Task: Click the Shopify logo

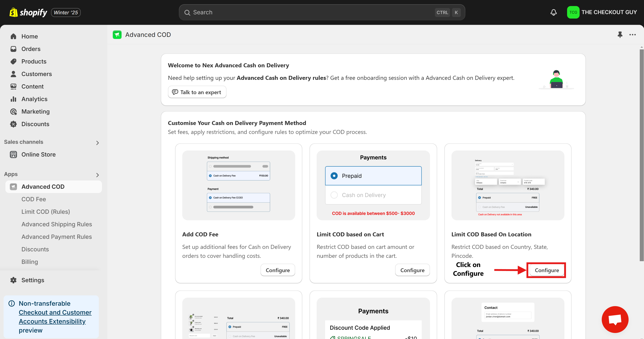Action: point(28,12)
